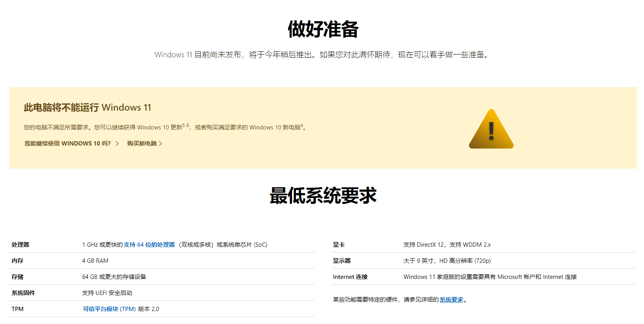
Task: Click the '系统固件' row label
Action: [x=23, y=293]
